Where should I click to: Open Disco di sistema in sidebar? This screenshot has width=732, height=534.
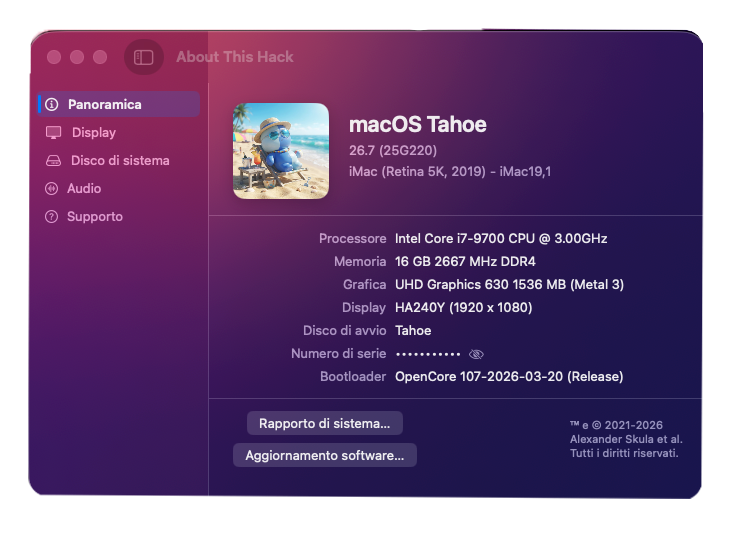pos(119,161)
